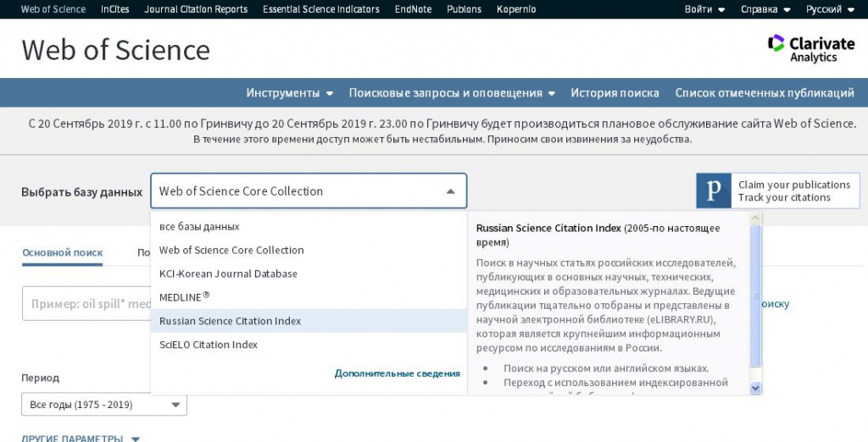Open the Инструменты menu
The width and height of the screenshot is (868, 442).
coord(290,93)
